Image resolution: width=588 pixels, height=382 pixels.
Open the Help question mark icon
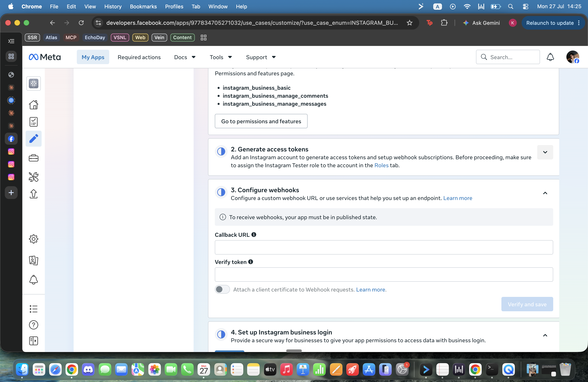tap(34, 325)
